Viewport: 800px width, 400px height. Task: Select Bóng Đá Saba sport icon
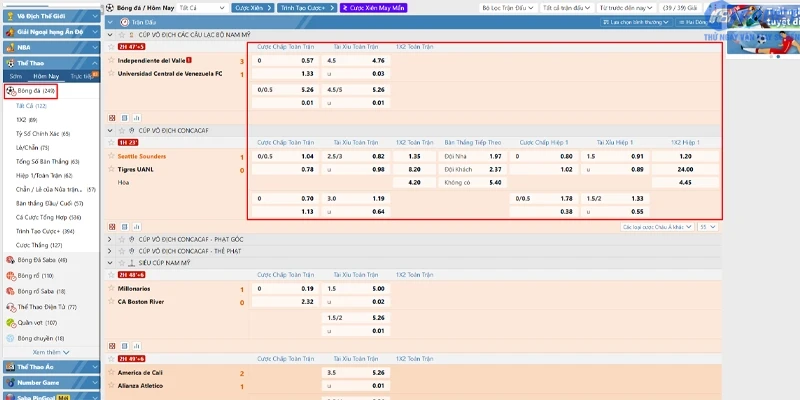pos(10,260)
